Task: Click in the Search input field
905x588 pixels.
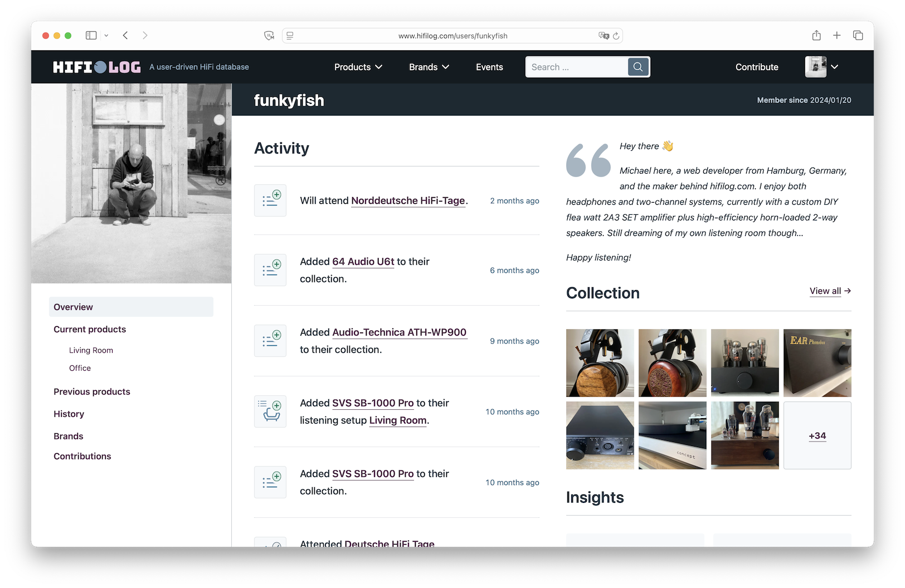Action: point(577,67)
